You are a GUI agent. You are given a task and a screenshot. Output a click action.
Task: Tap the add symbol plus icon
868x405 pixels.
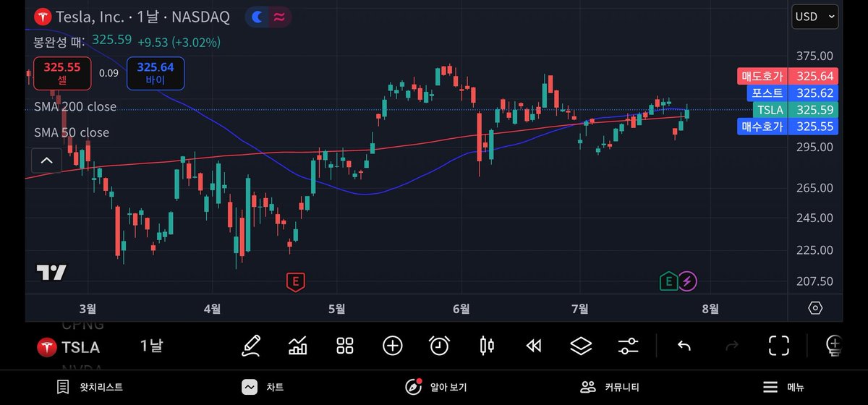point(392,346)
